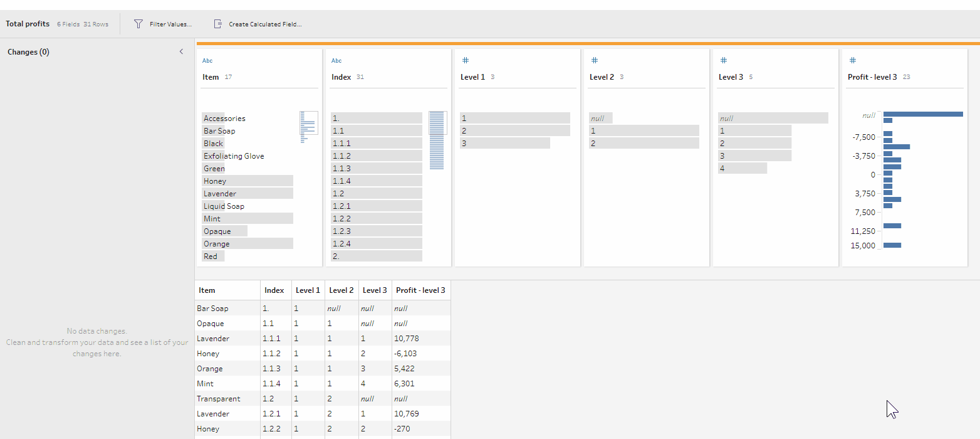This screenshot has width=980, height=439.
Task: Open Filter Values dialog
Action: 163,24
